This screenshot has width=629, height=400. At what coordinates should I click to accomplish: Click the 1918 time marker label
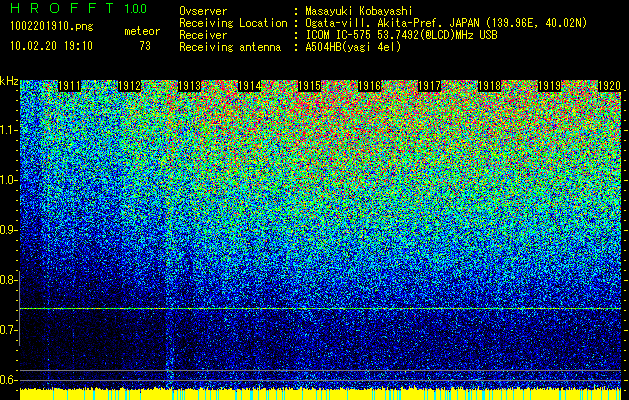[489, 86]
